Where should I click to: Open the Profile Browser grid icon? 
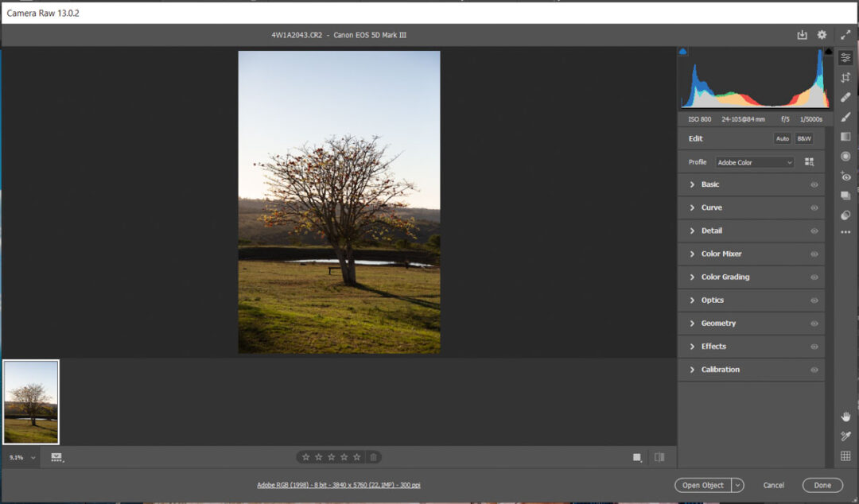pyautogui.click(x=809, y=161)
